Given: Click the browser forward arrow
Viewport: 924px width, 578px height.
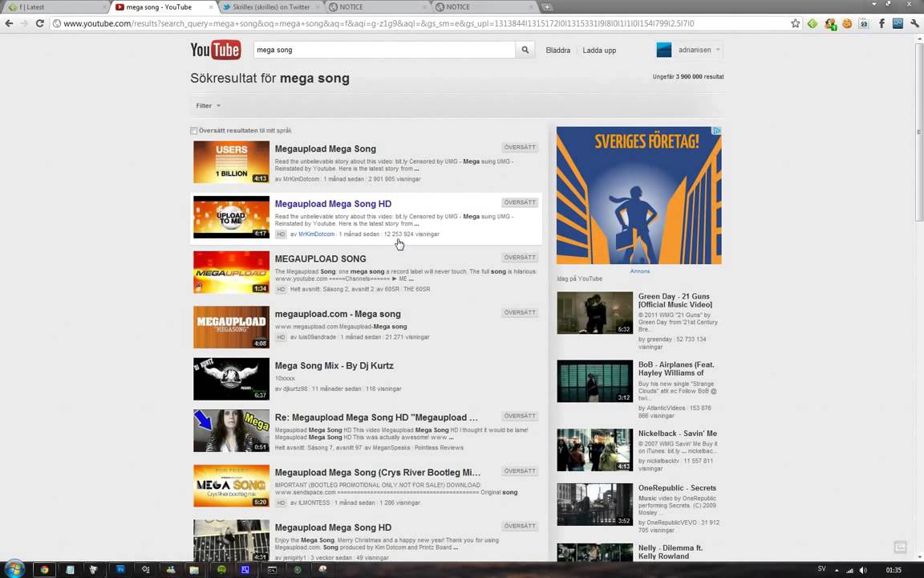Looking at the screenshot, I should tap(24, 23).
